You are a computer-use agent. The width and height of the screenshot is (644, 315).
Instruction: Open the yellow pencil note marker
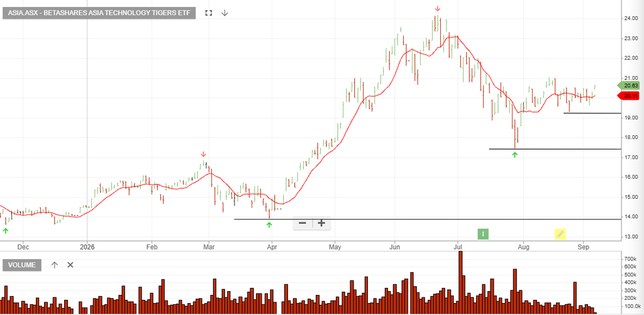click(x=560, y=234)
